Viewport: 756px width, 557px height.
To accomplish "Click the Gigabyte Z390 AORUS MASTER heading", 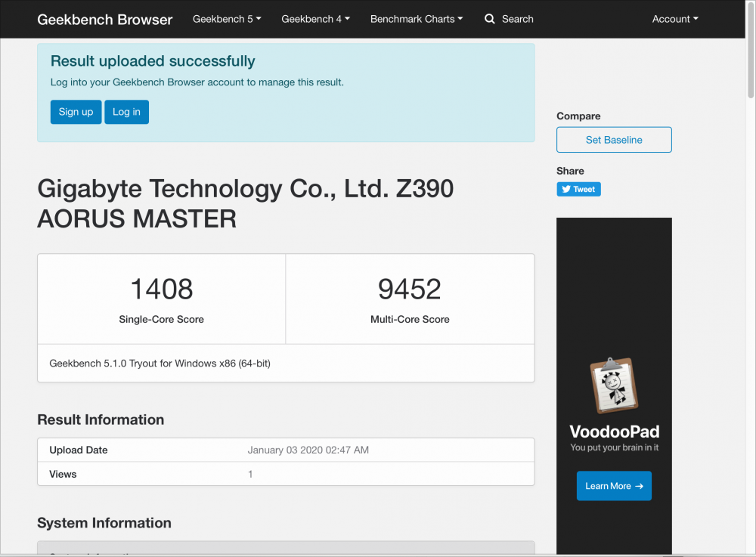I will point(246,203).
